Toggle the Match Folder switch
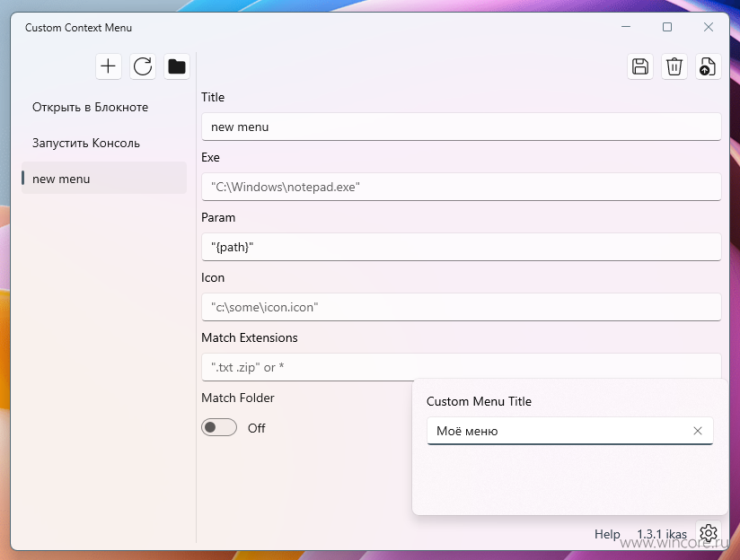The height and width of the screenshot is (560, 740). click(219, 427)
